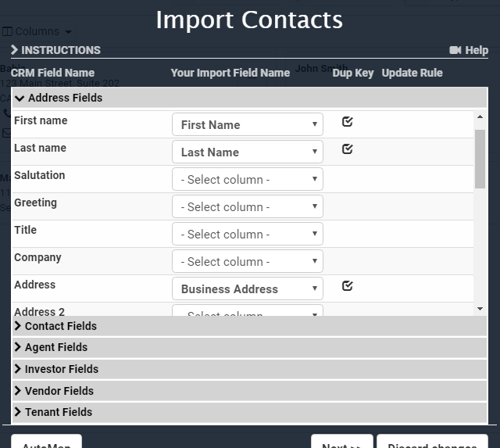The image size is (500, 448).
Task: Open the First Name import column dropdown
Action: [x=247, y=124]
